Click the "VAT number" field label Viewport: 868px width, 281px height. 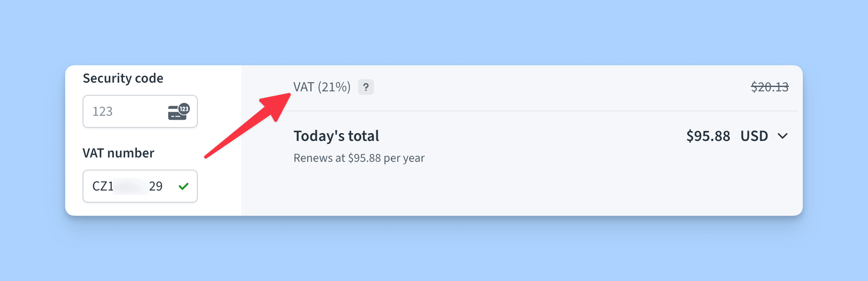tap(118, 153)
